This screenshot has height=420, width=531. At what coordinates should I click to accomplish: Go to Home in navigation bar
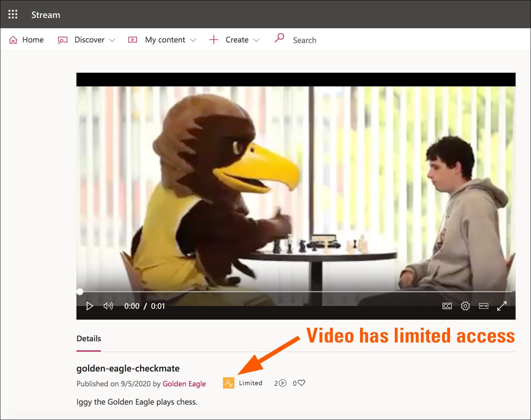(33, 40)
